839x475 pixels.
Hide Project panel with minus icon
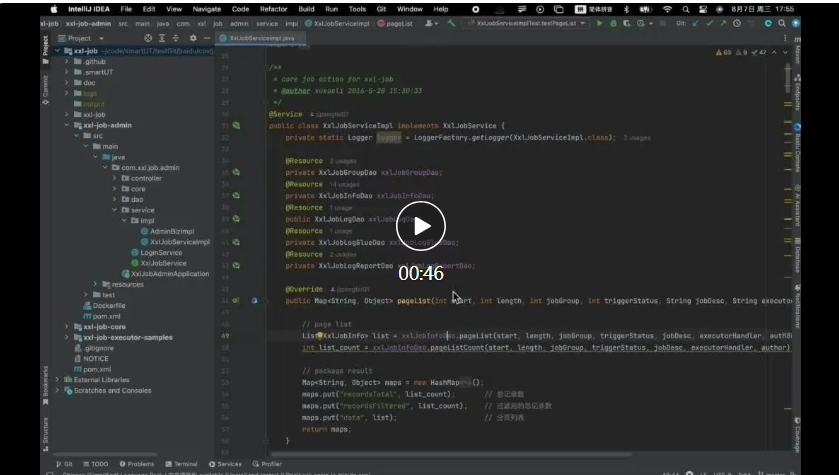click(207, 38)
